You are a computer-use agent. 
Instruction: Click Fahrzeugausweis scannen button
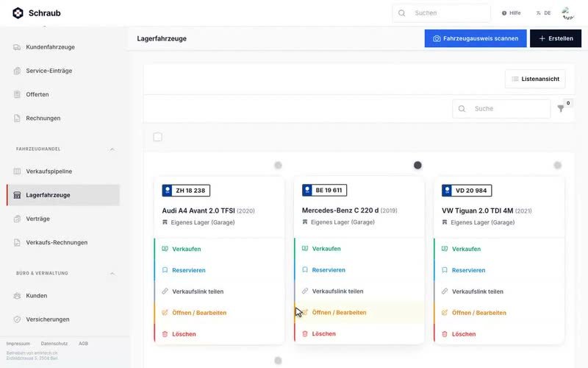(x=476, y=38)
